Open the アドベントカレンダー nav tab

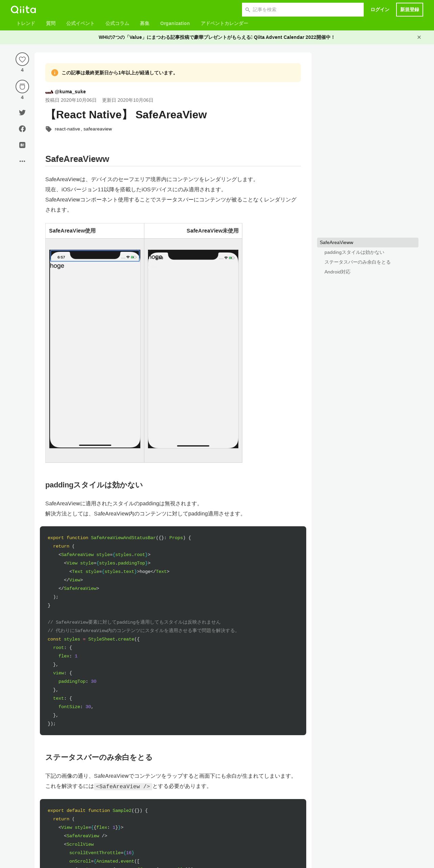pos(224,23)
